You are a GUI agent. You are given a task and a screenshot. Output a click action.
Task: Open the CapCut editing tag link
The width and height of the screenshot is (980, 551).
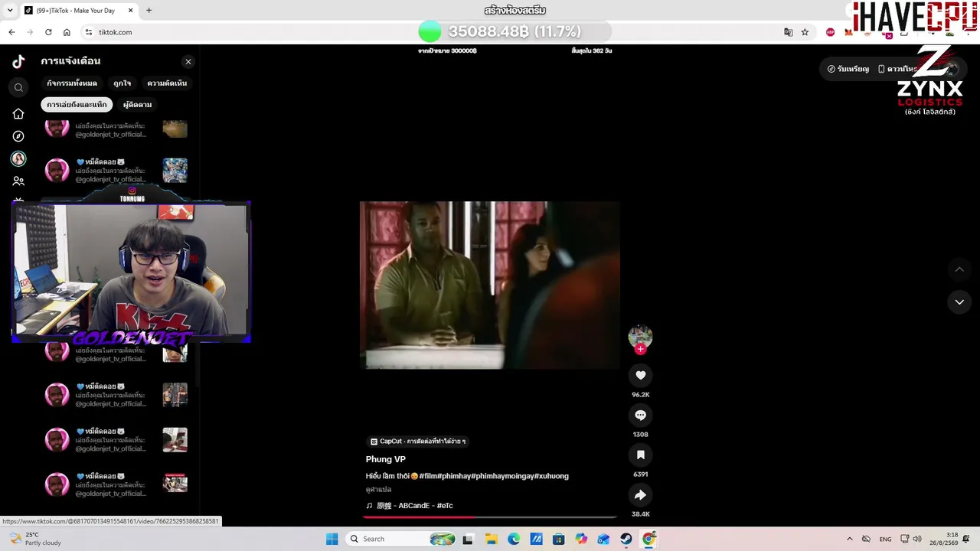tap(418, 442)
